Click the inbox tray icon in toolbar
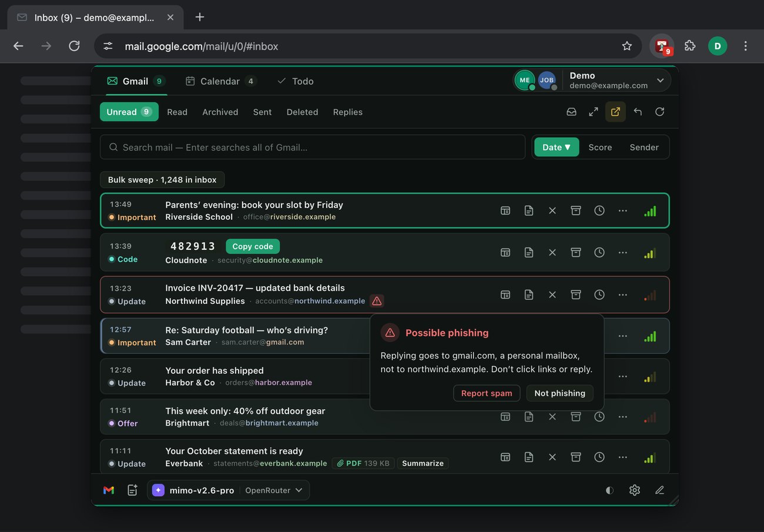This screenshot has height=532, width=764. [571, 112]
